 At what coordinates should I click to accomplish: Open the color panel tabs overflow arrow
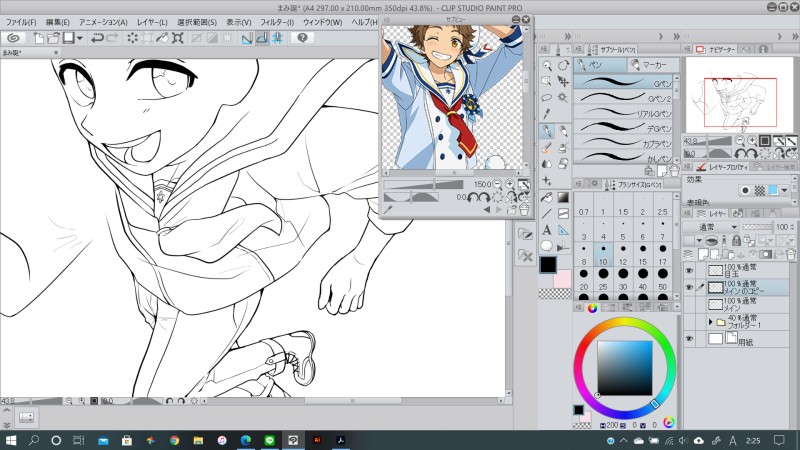pos(677,307)
